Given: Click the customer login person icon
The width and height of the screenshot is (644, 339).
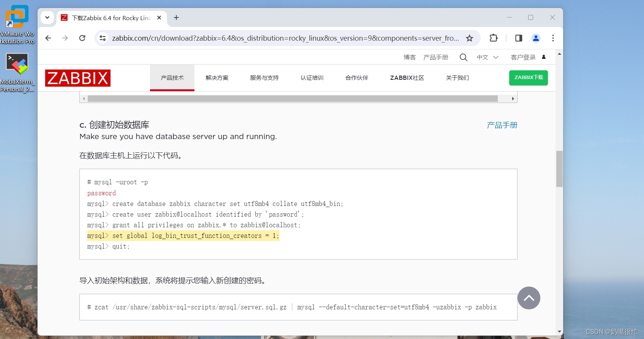Looking at the screenshot, I should tap(544, 57).
